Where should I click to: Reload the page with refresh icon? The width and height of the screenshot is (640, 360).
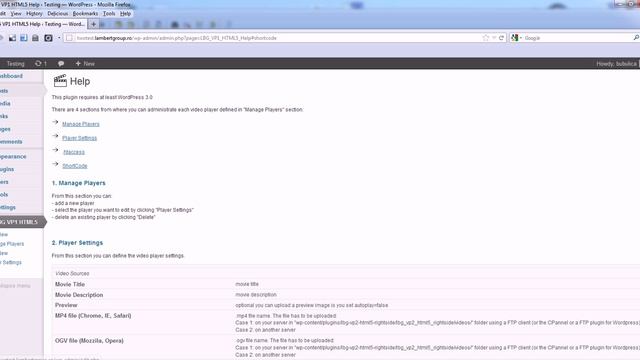pyautogui.click(x=501, y=38)
